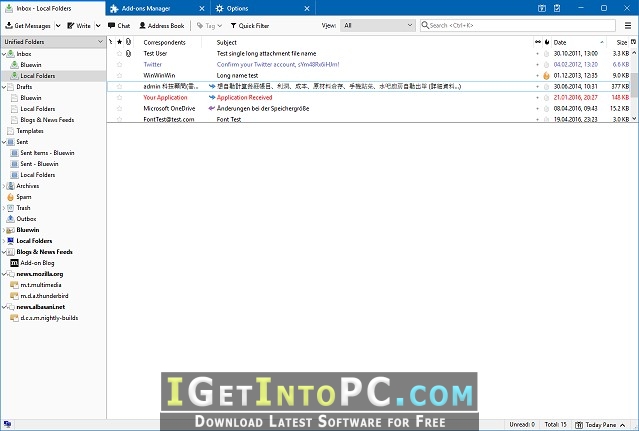
Task: Click the online status icon in status bar
Action: tap(7, 424)
